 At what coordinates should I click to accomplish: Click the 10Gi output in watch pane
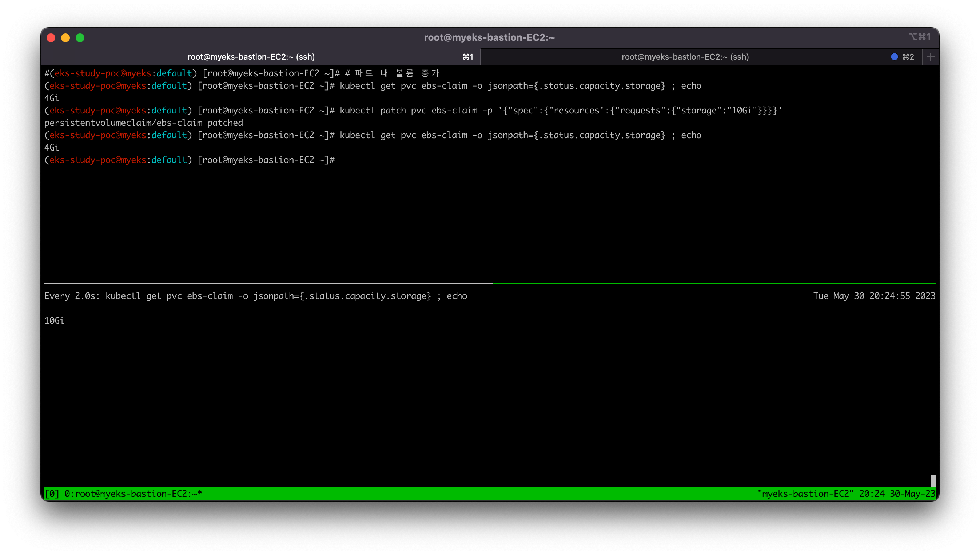(54, 320)
